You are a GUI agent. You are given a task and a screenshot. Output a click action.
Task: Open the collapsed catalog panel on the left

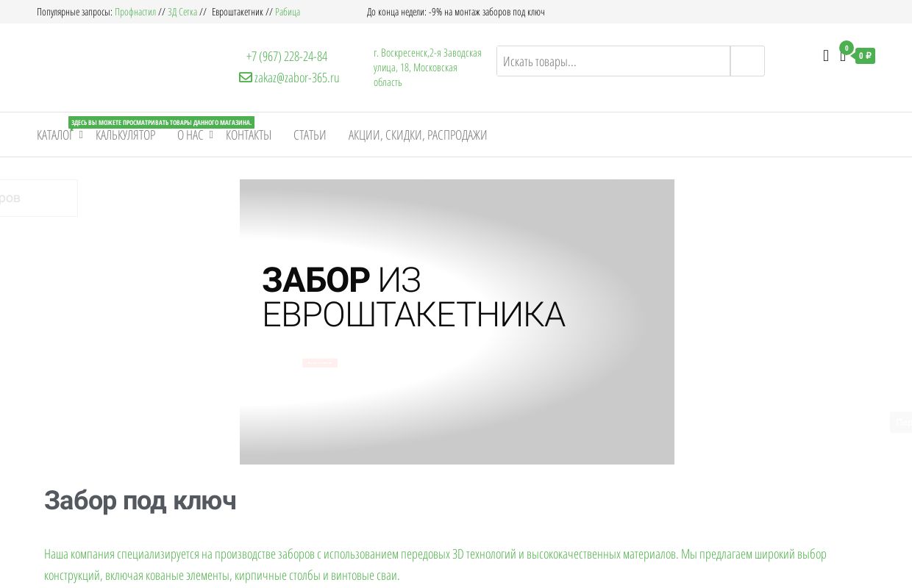point(38,198)
